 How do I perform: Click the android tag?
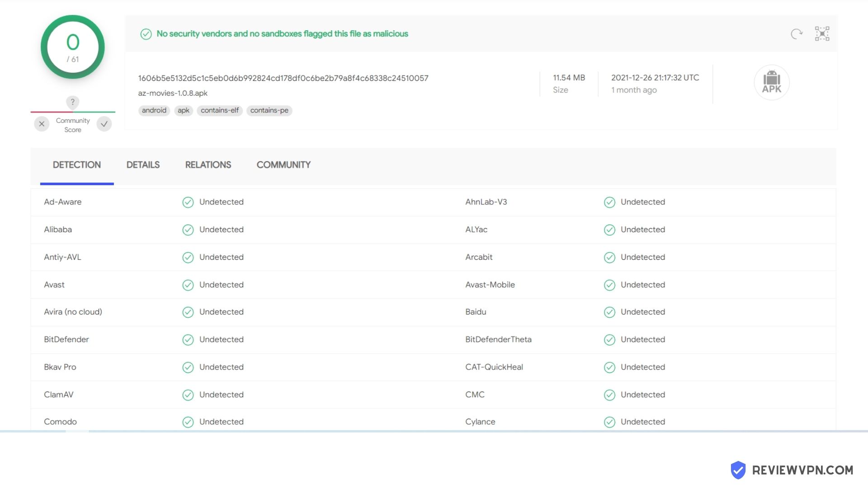(x=154, y=110)
